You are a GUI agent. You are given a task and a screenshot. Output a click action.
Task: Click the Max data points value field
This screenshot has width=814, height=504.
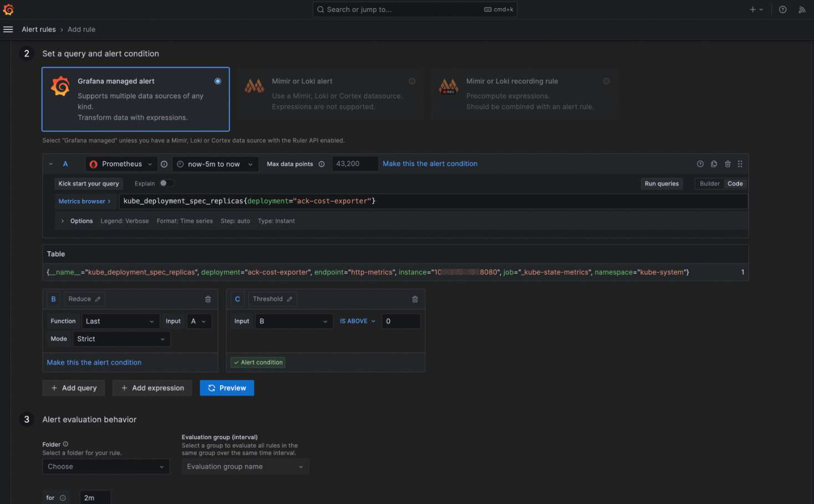(x=355, y=163)
